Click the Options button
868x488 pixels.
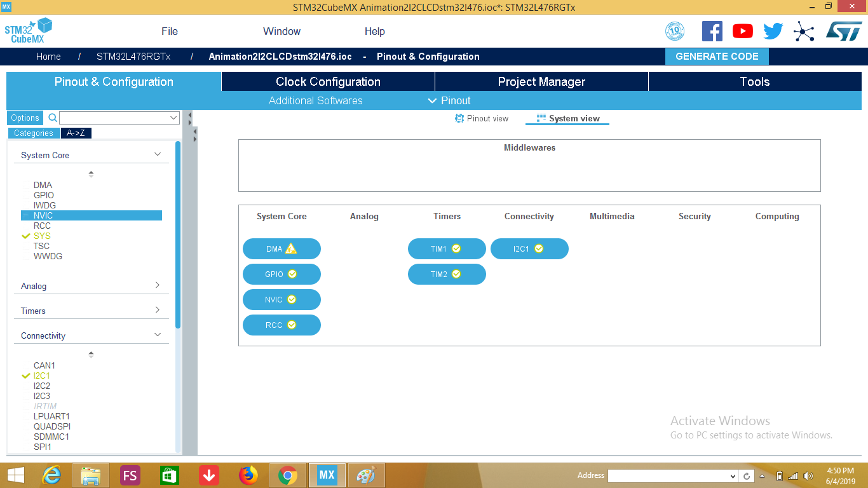25,118
